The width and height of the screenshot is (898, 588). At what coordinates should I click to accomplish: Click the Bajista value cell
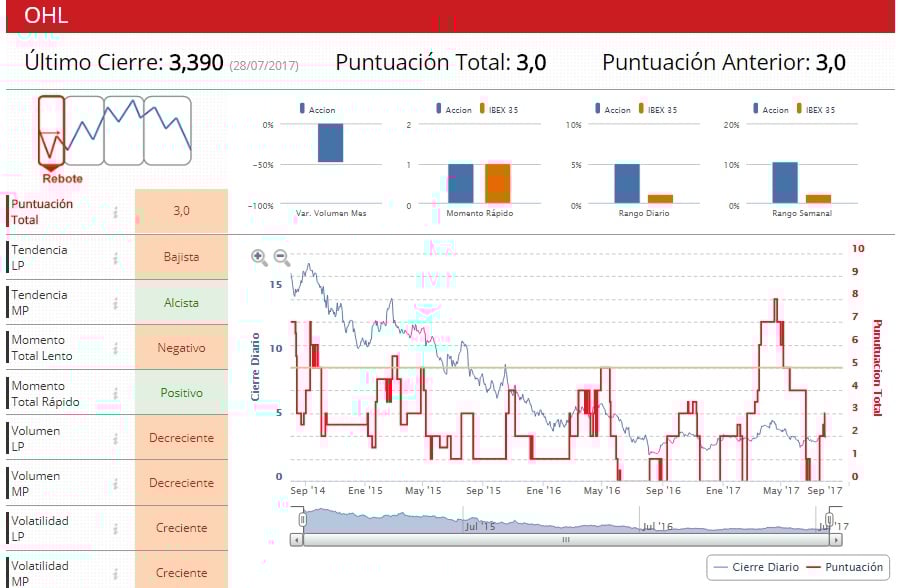coord(182,257)
